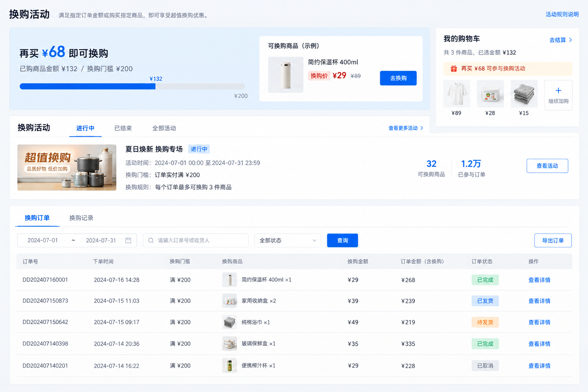Select the 换购订单 tab
588x392 pixels.
(x=37, y=218)
